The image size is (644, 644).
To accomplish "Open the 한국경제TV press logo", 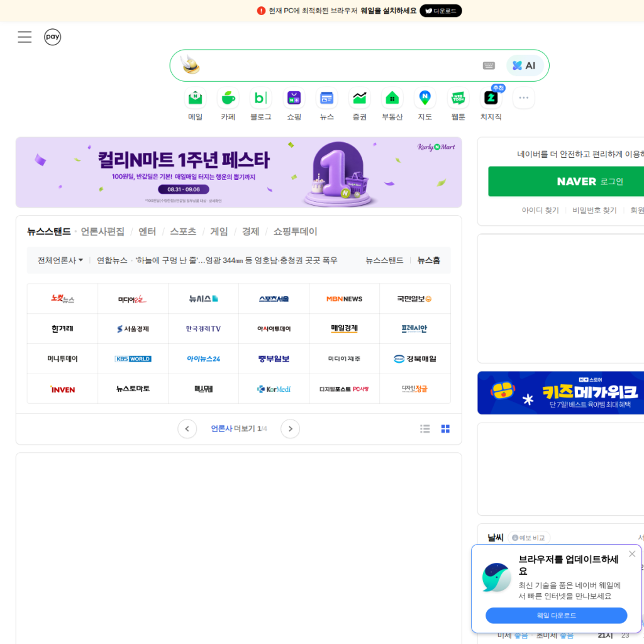I will (x=203, y=329).
